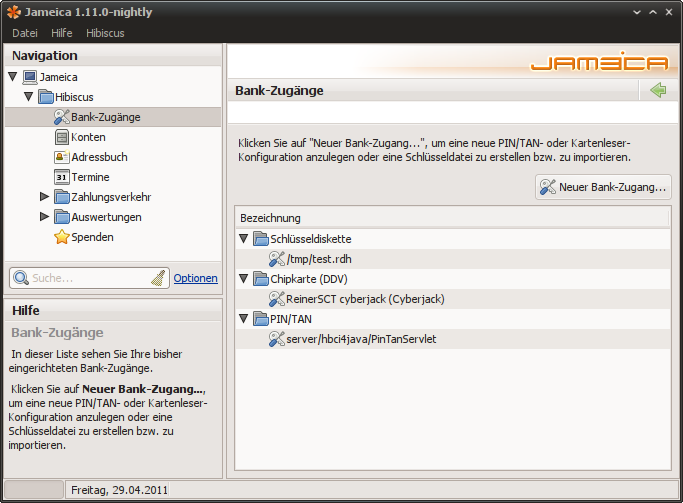Image resolution: width=683 pixels, height=503 pixels.
Task: Click into the Suche... search field
Action: (89, 278)
